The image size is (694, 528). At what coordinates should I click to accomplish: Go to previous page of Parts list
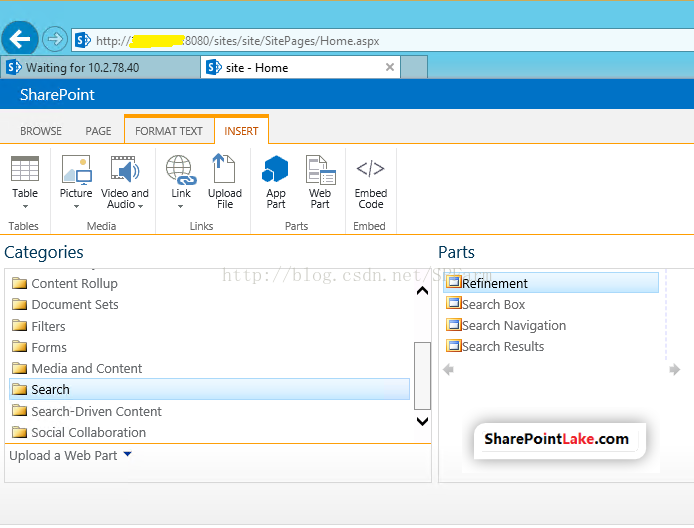(x=448, y=369)
